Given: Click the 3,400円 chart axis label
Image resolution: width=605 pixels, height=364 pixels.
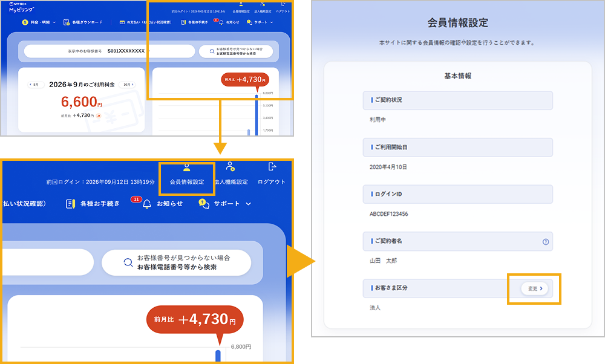Looking at the screenshot, I should [x=268, y=118].
